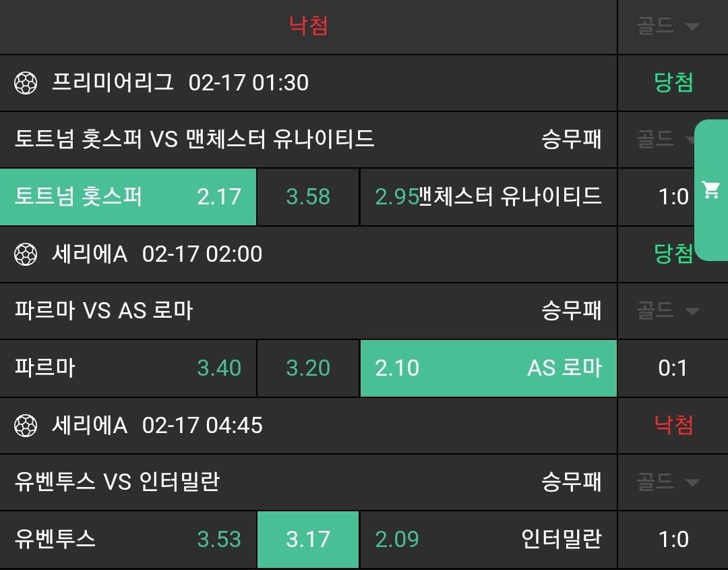Select 맨체스터 유나이티드 win odds 2.95

coord(488,197)
